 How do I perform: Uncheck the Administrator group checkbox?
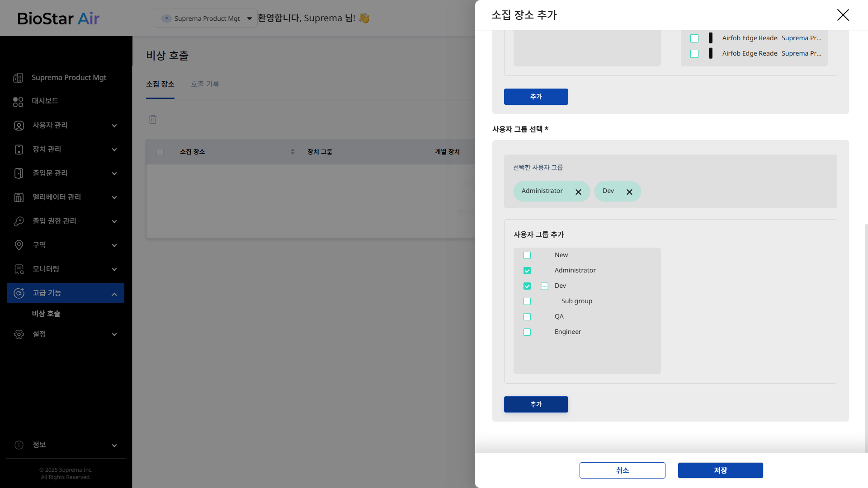[527, 271]
